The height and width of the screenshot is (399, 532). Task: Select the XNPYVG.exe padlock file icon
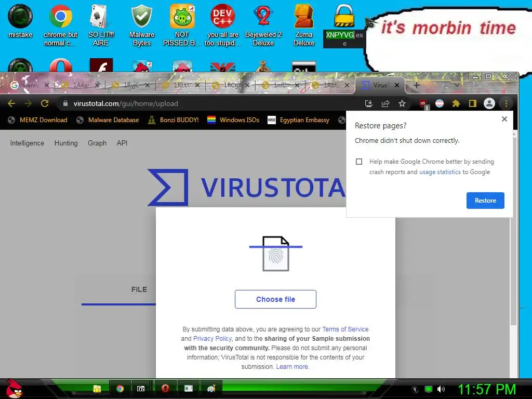344,25
